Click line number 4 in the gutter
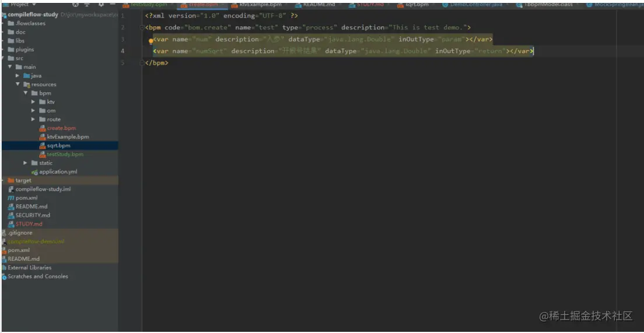The width and height of the screenshot is (644, 333). (123, 51)
